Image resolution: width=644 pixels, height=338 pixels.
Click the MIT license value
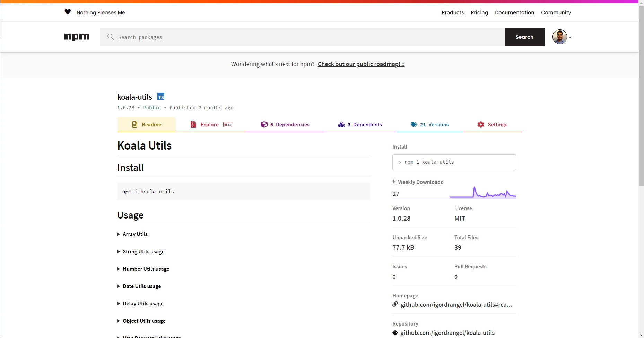coord(460,219)
